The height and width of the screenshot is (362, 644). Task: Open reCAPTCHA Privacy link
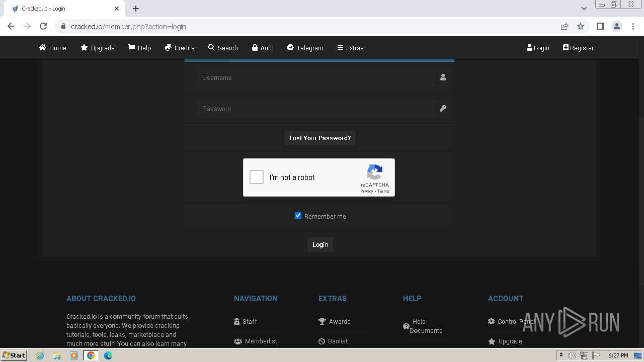(x=367, y=191)
